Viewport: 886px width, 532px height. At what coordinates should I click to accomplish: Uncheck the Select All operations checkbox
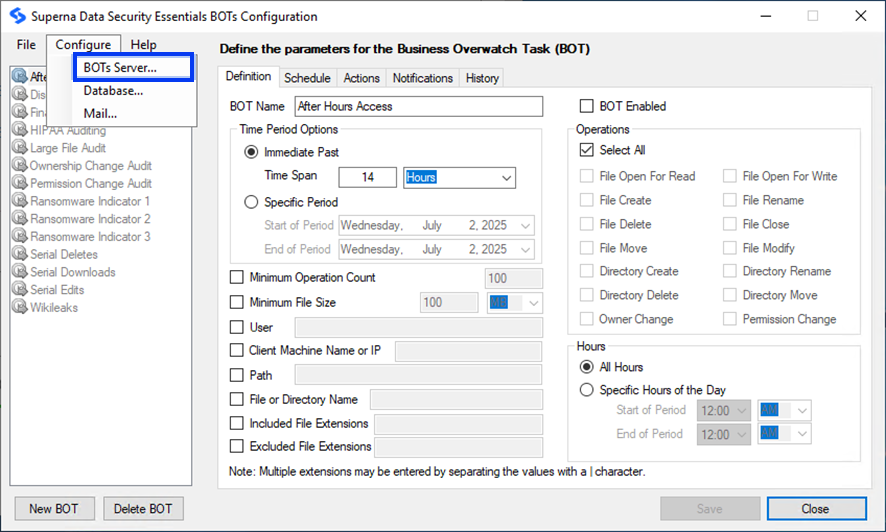[x=587, y=150]
